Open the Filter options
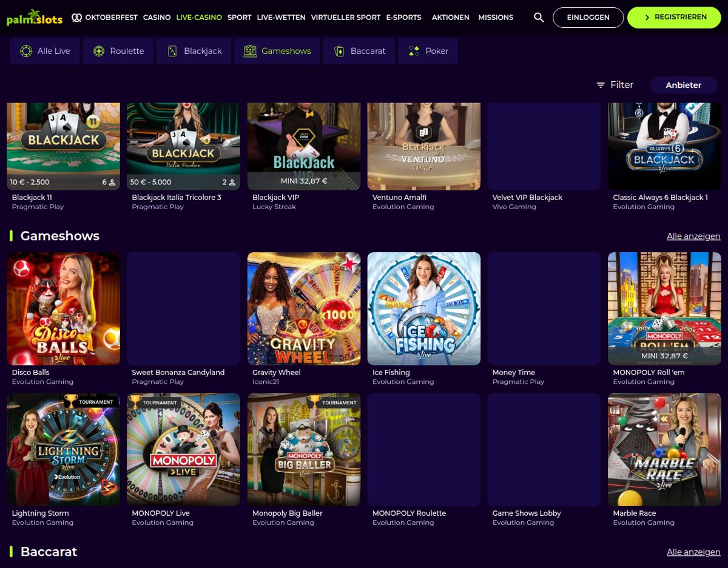The height and width of the screenshot is (568, 728). (615, 85)
